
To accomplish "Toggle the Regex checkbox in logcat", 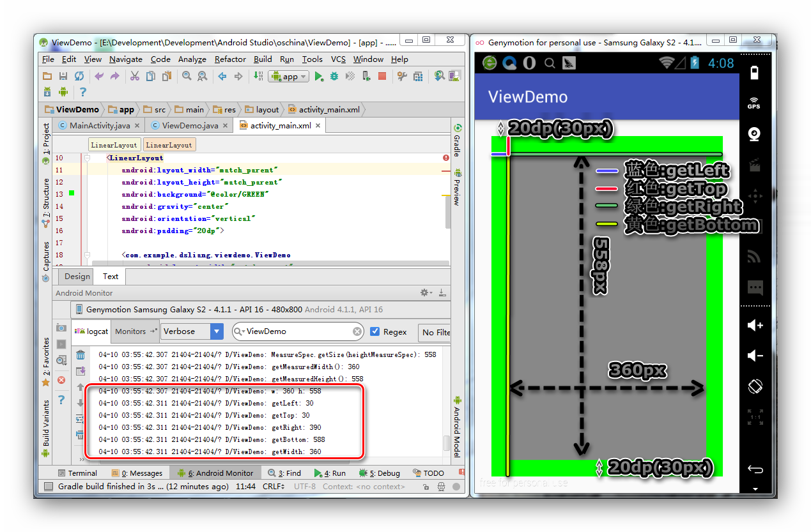I will click(x=376, y=331).
